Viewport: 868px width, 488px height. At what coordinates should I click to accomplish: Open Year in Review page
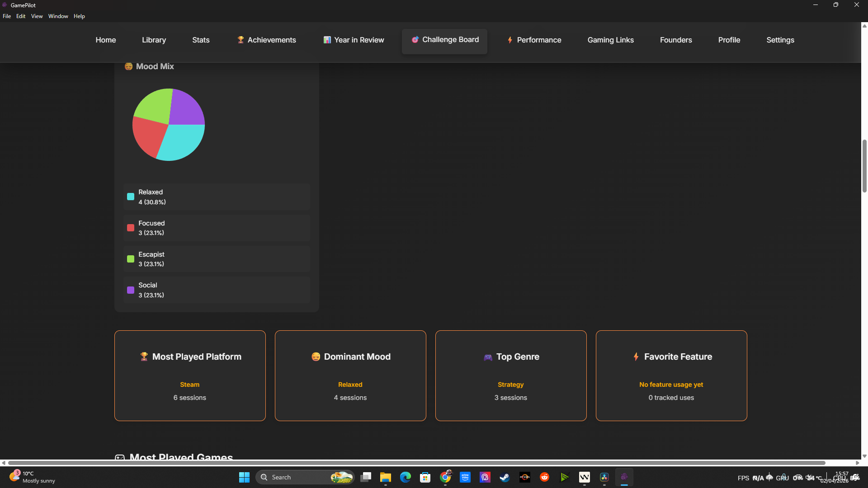pos(354,40)
